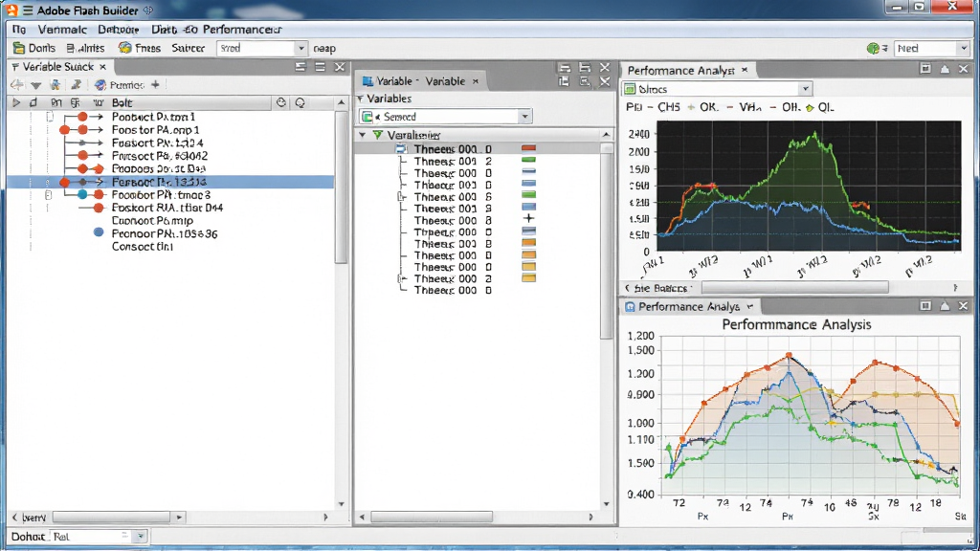Click the Frees globe icon in the toolbar
Screen dimensions: 980x551
click(125, 48)
